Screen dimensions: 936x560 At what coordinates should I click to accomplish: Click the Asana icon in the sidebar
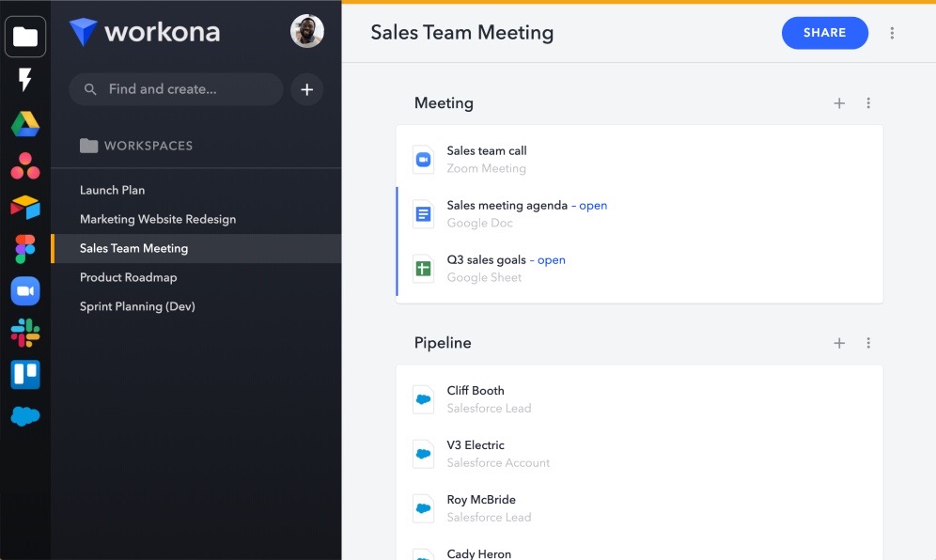coord(24,166)
